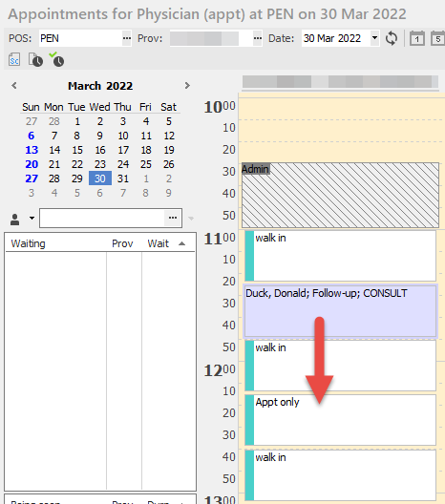Click the March 2022 month title

pos(100,86)
